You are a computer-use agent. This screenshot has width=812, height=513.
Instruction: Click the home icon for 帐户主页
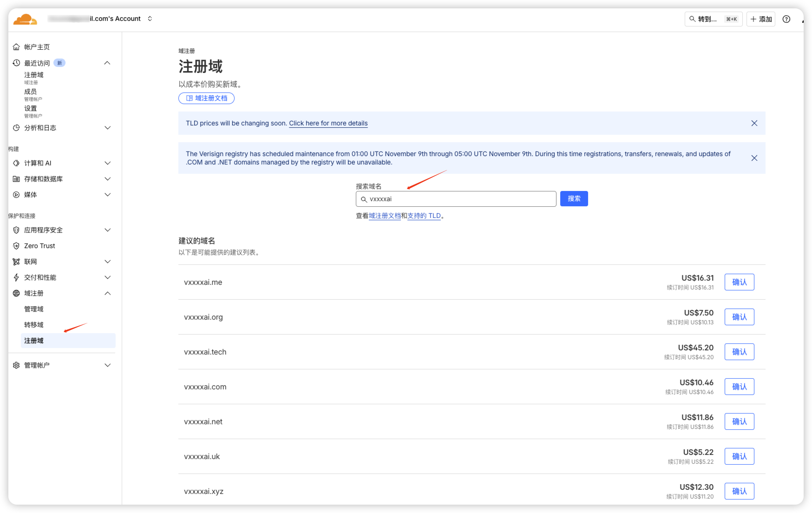tap(16, 47)
